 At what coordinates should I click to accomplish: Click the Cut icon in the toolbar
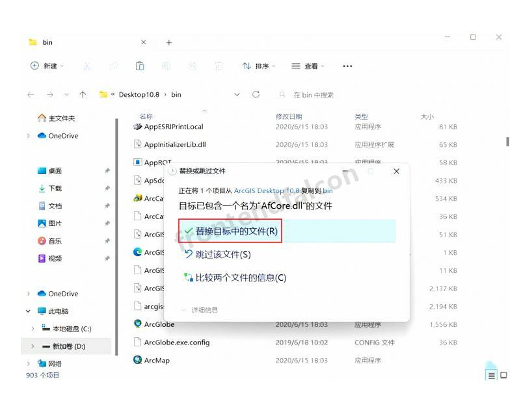point(88,66)
